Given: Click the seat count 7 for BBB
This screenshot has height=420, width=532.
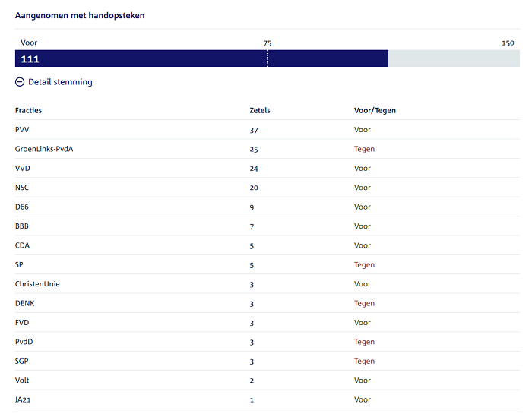Looking at the screenshot, I should pyautogui.click(x=252, y=227).
